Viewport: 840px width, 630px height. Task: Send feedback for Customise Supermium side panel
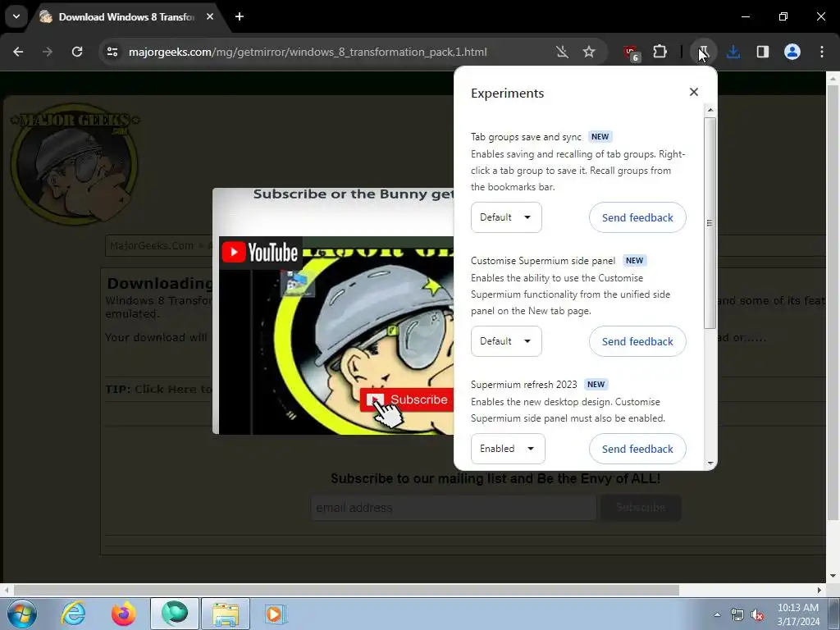coord(637,341)
